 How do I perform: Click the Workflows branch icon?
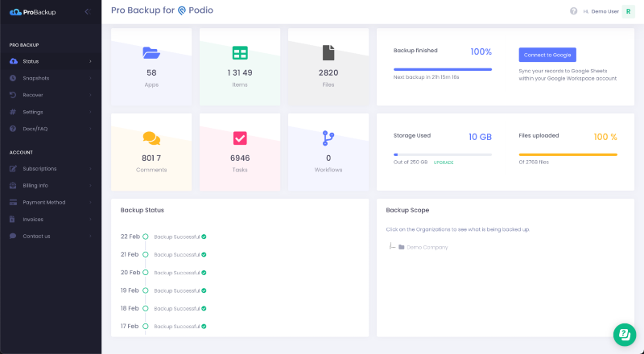[328, 138]
